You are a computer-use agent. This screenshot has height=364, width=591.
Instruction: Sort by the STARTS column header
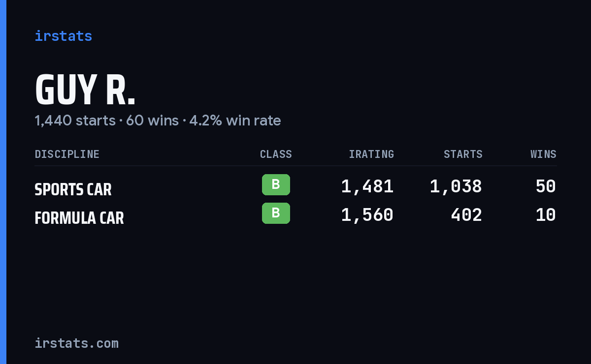(x=463, y=154)
